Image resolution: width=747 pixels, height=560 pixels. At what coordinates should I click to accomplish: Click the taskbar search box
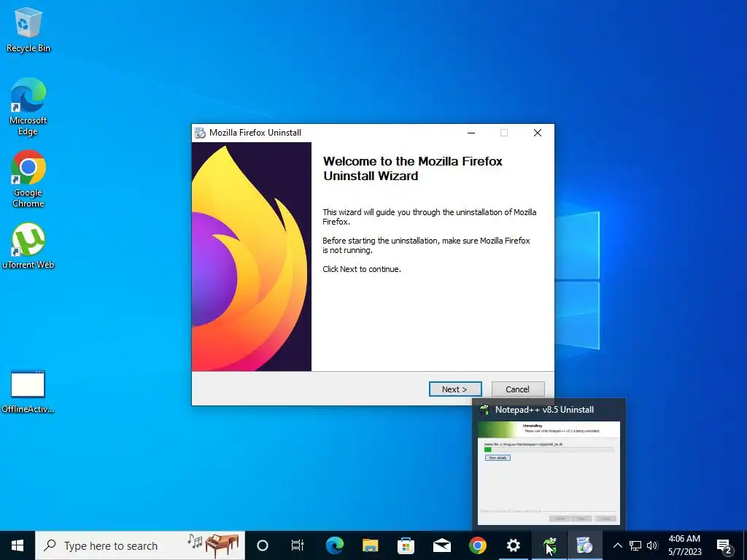pyautogui.click(x=140, y=545)
